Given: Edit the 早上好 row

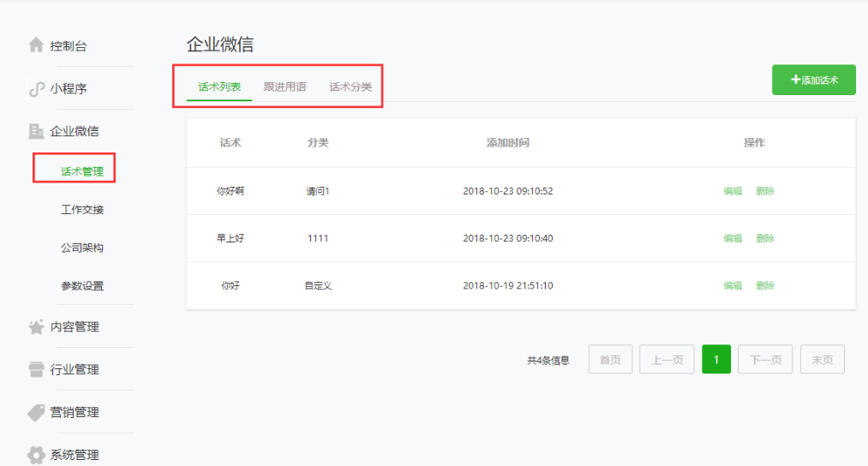Looking at the screenshot, I should [733, 238].
